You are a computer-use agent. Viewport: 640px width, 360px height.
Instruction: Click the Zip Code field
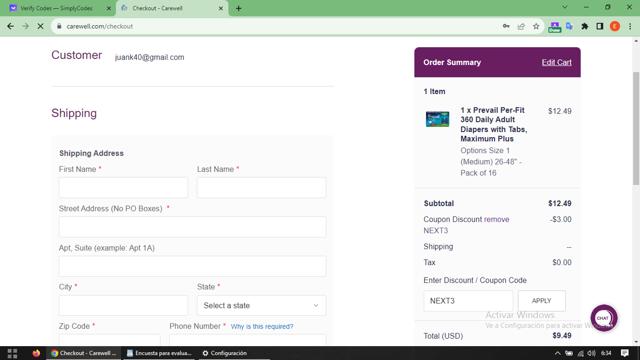coord(109,340)
